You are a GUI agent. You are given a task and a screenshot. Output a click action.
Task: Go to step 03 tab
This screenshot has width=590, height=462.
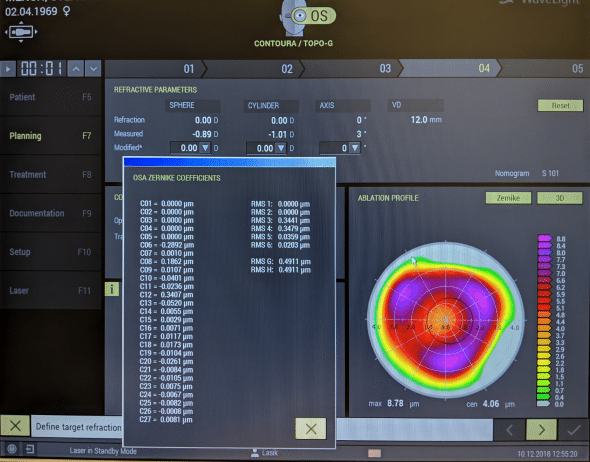coord(352,69)
